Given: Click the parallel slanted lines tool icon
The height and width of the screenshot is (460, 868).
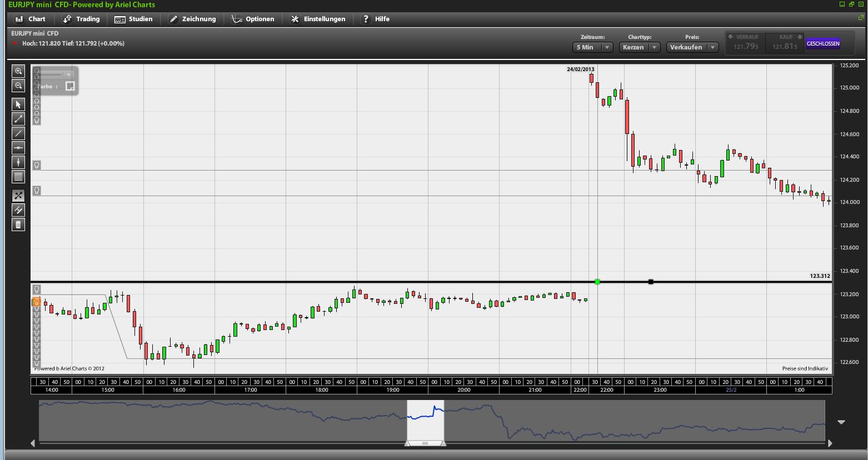Looking at the screenshot, I should click(x=18, y=210).
